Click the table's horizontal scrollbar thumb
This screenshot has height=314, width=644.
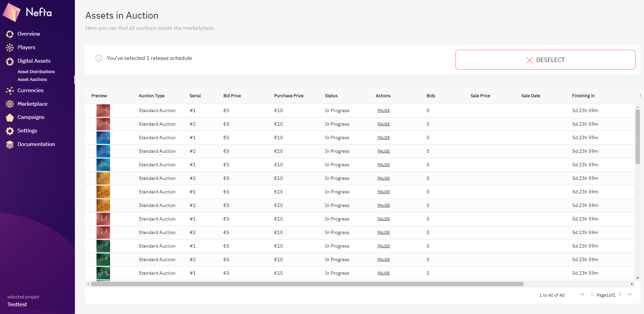coord(307,284)
